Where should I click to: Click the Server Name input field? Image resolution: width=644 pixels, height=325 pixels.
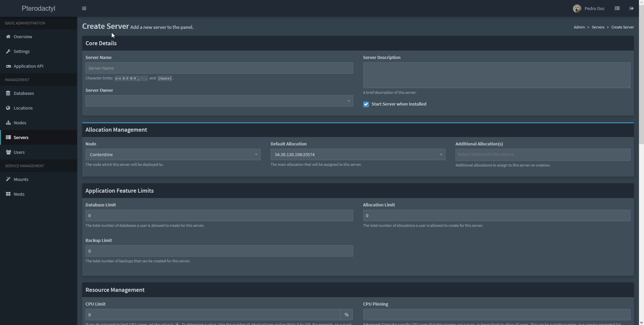(x=219, y=68)
